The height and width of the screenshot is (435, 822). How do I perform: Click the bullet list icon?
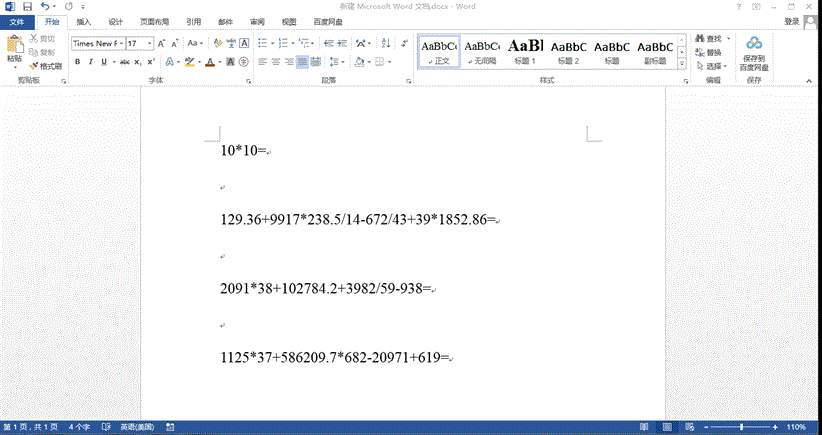[x=262, y=43]
